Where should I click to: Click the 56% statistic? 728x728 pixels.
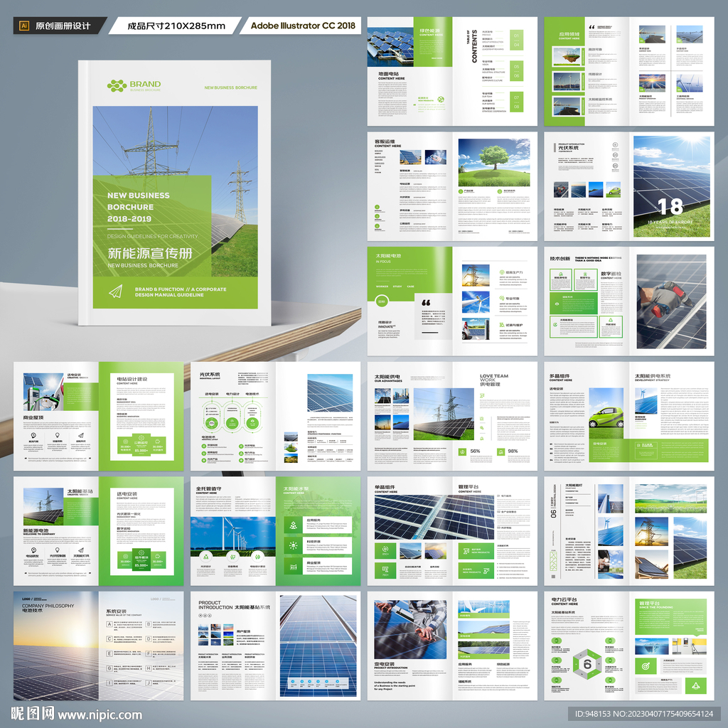pyautogui.click(x=475, y=451)
